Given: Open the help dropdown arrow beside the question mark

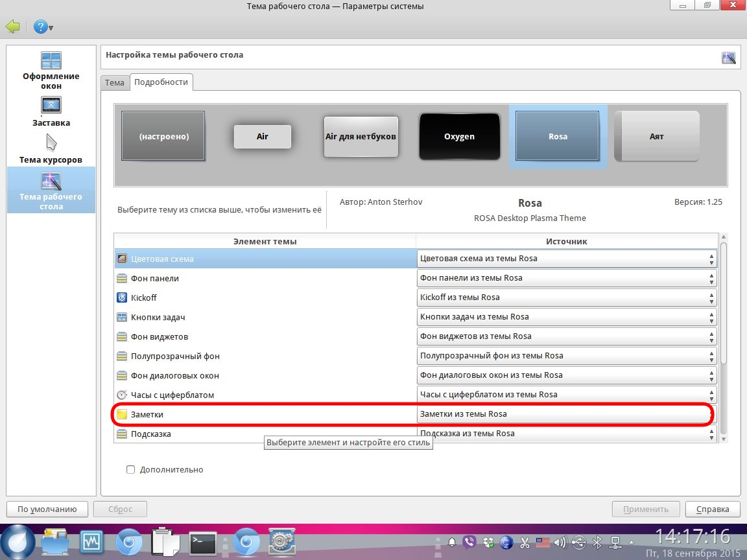Looking at the screenshot, I should click(51, 28).
